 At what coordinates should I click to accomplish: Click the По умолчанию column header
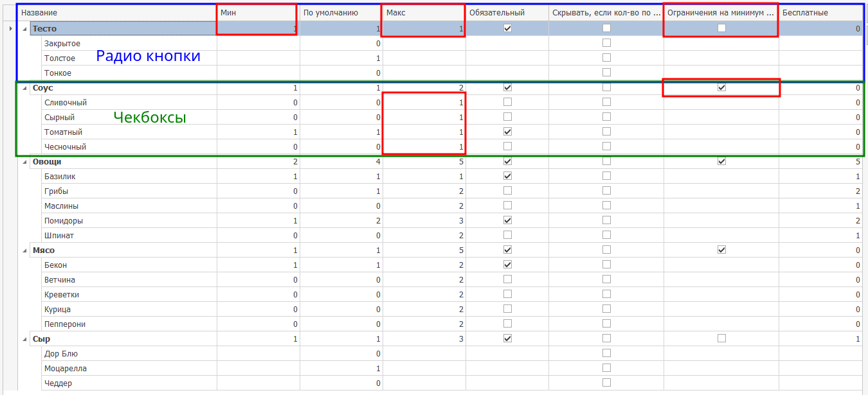pyautogui.click(x=339, y=13)
